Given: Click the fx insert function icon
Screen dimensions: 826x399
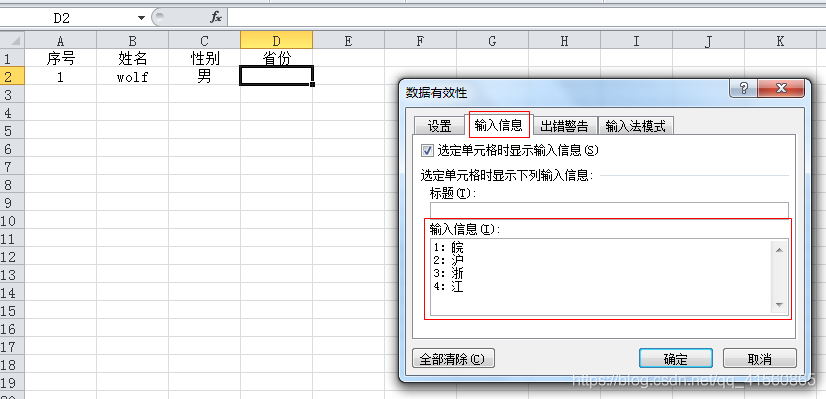Looking at the screenshot, I should point(216,17).
